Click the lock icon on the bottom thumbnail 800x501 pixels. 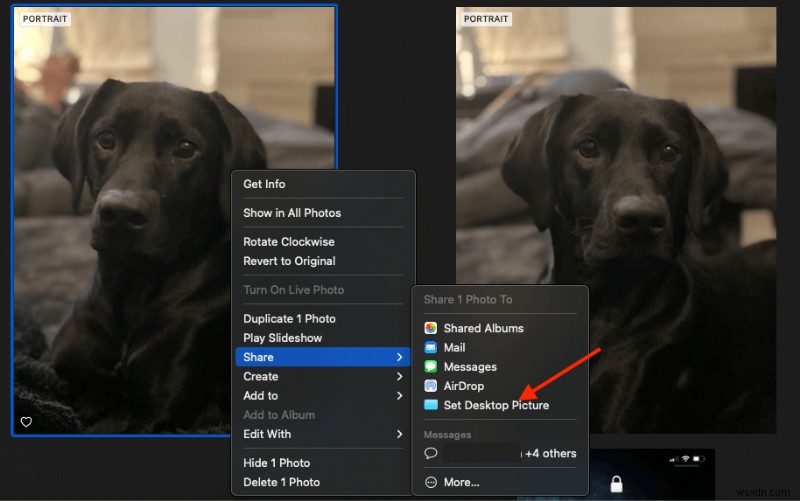616,483
